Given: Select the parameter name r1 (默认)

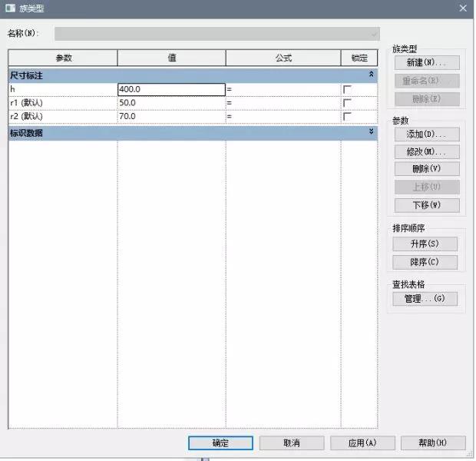Looking at the screenshot, I should tap(63, 103).
